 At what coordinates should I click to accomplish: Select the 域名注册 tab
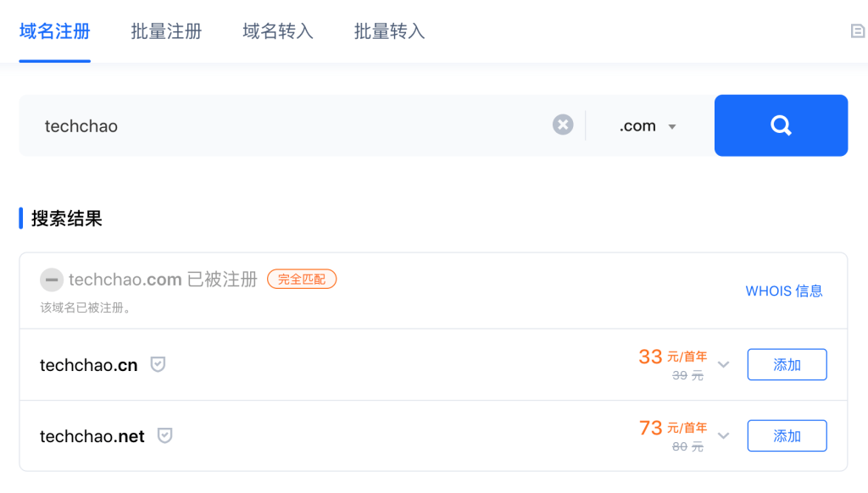[55, 31]
